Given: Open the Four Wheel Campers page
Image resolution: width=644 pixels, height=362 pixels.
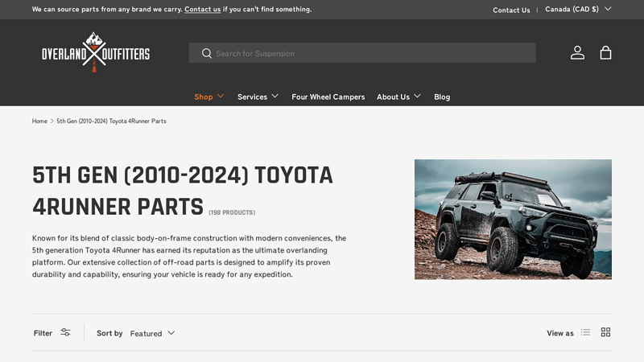Looking at the screenshot, I should click(328, 97).
